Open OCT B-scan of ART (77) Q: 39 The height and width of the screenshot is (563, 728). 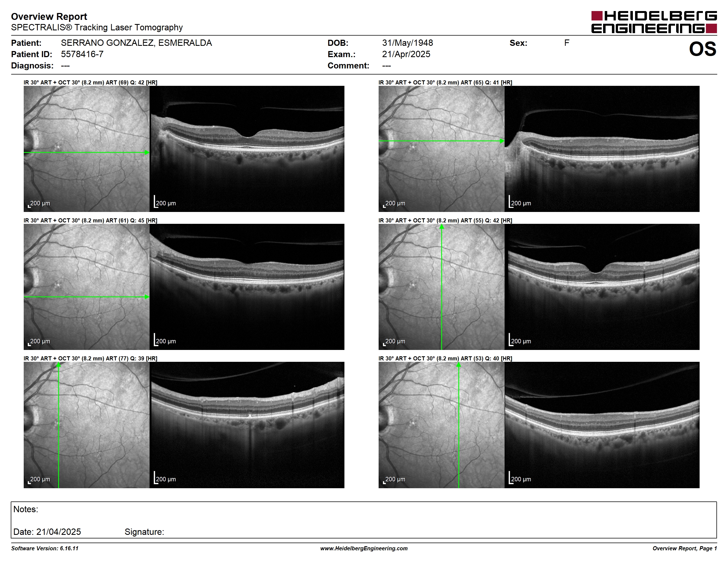(247, 425)
